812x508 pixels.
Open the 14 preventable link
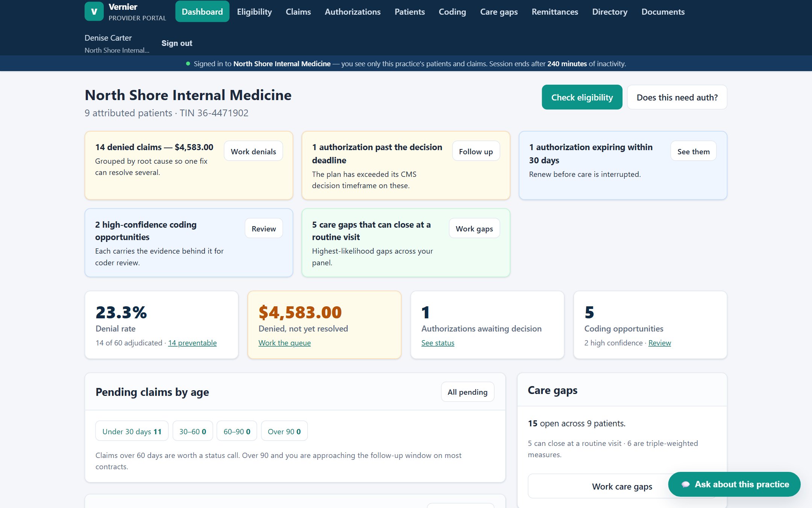[x=192, y=343]
